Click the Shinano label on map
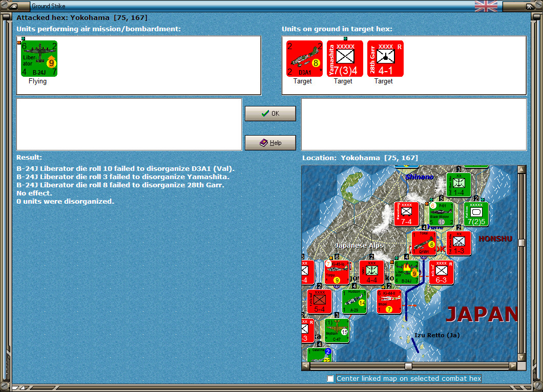The image size is (543, 392). (420, 177)
